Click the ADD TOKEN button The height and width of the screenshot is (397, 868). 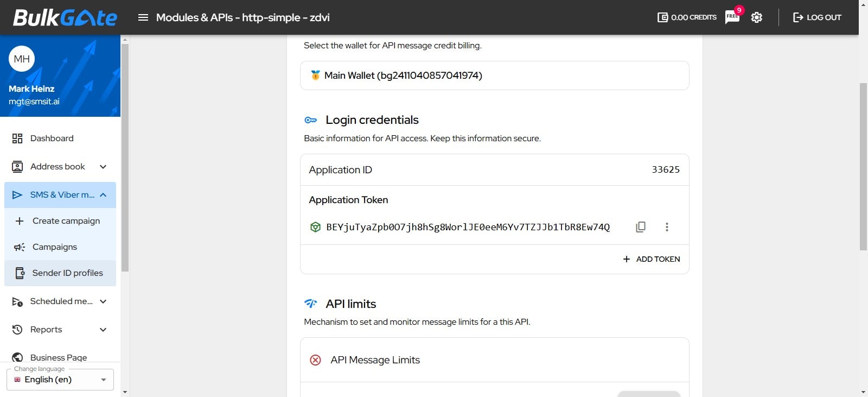[x=652, y=259]
